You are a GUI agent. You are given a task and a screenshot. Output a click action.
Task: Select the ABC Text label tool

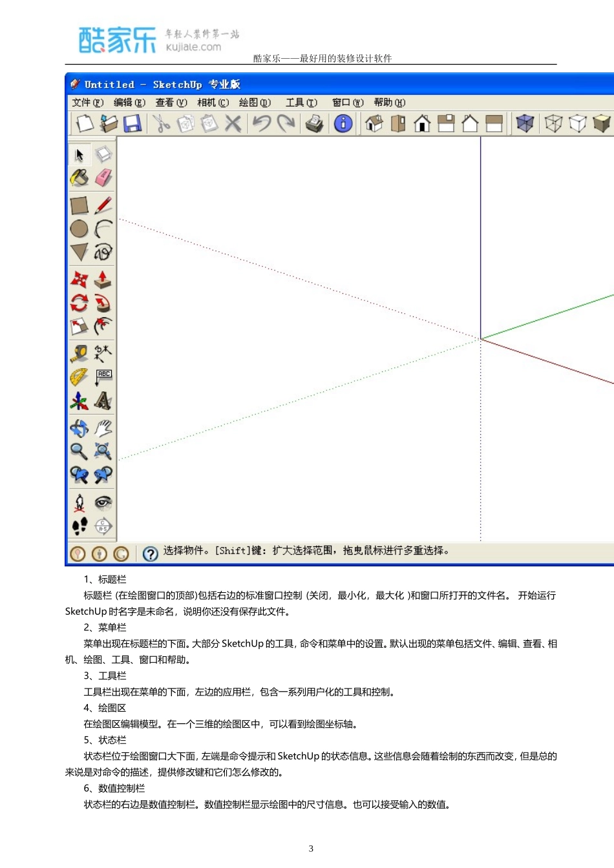[103, 377]
